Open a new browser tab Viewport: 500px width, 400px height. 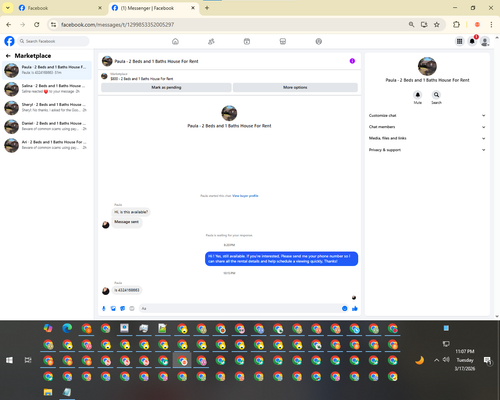click(x=207, y=8)
